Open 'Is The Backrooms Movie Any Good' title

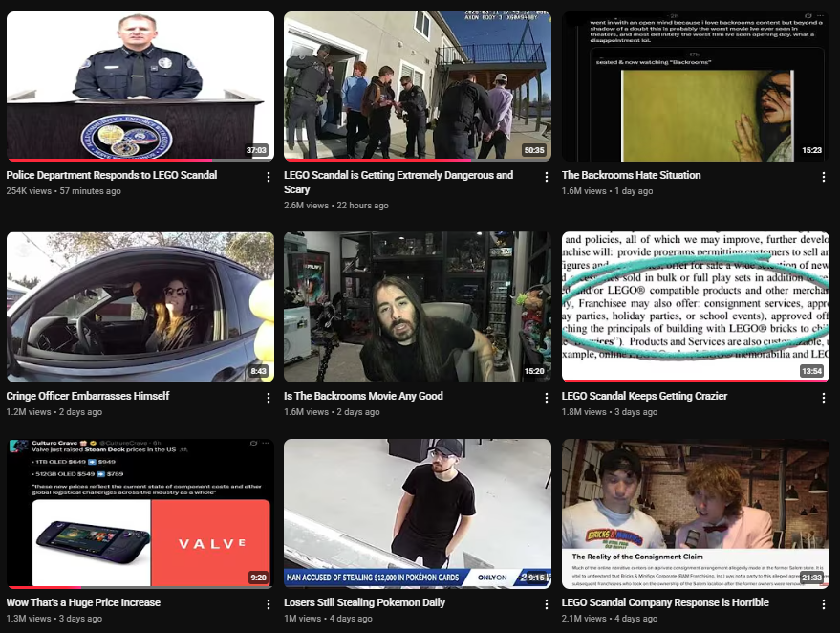(363, 396)
